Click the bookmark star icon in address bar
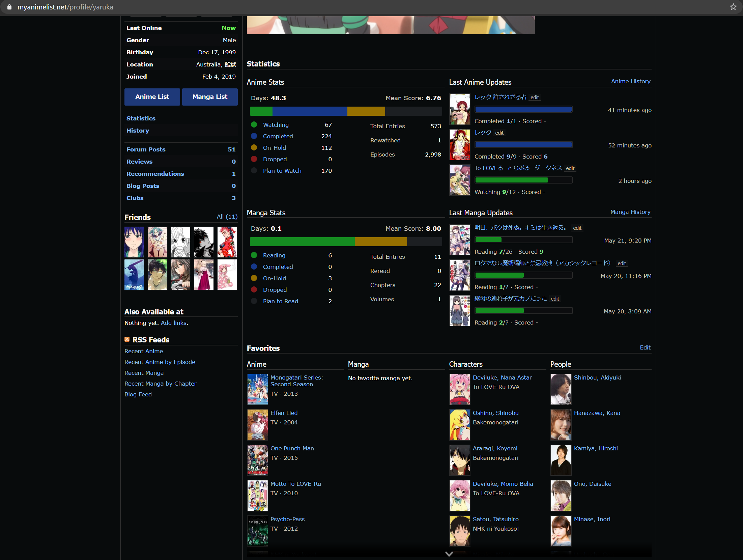This screenshot has height=560, width=743. click(733, 7)
